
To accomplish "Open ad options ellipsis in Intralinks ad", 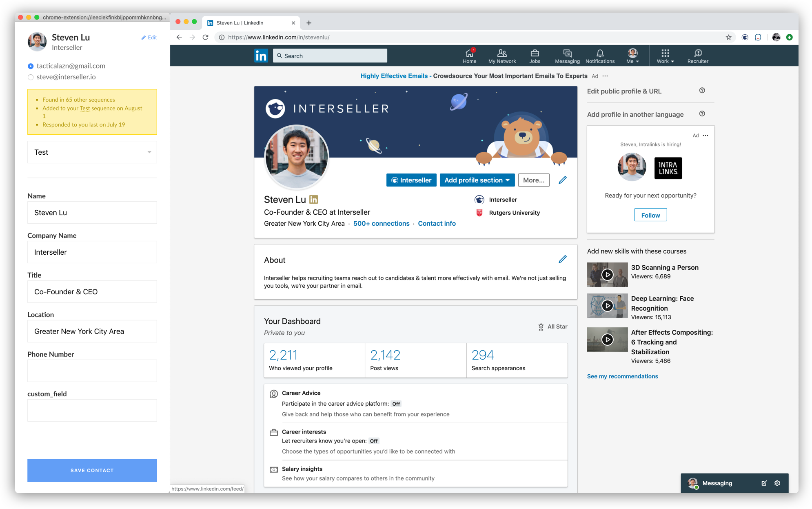I will click(705, 136).
